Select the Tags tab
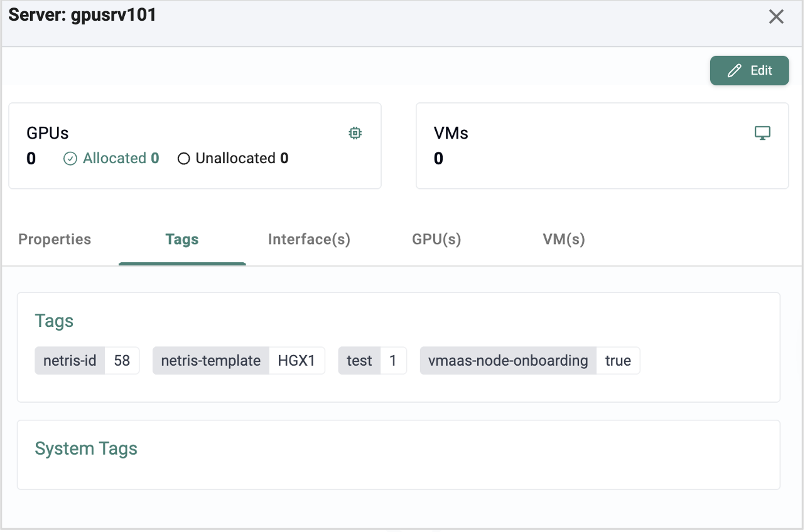Image resolution: width=805 pixels, height=532 pixels. (182, 240)
